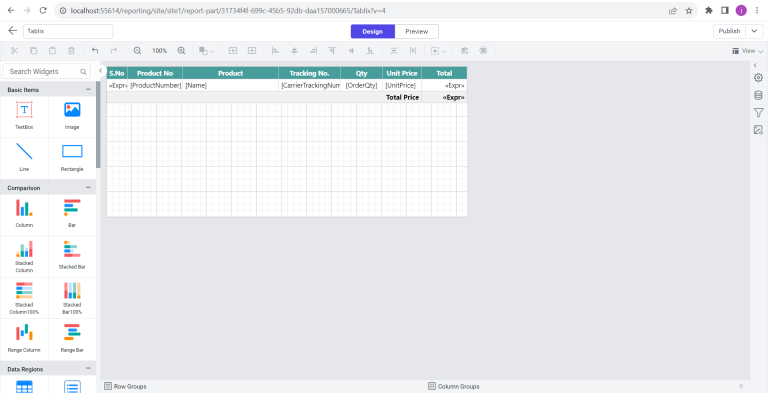
Task: Click the widget panel vertical scrollbar
Action: (x=98, y=125)
